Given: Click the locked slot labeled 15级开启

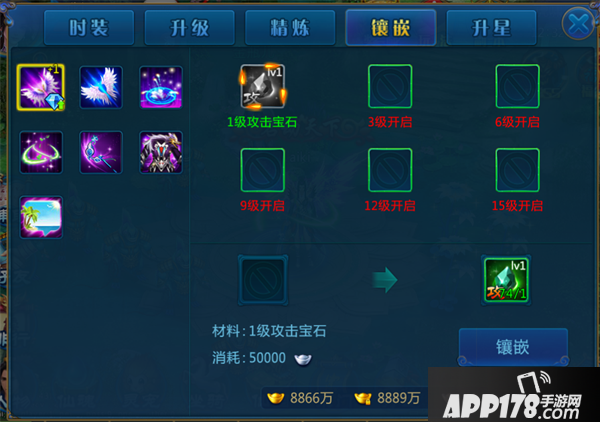Looking at the screenshot, I should [517, 170].
